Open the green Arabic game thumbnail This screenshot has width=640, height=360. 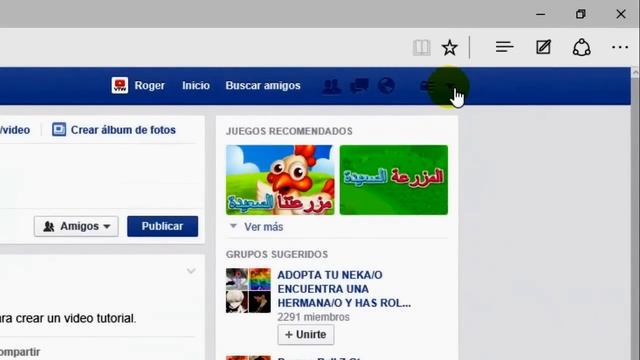click(393, 180)
